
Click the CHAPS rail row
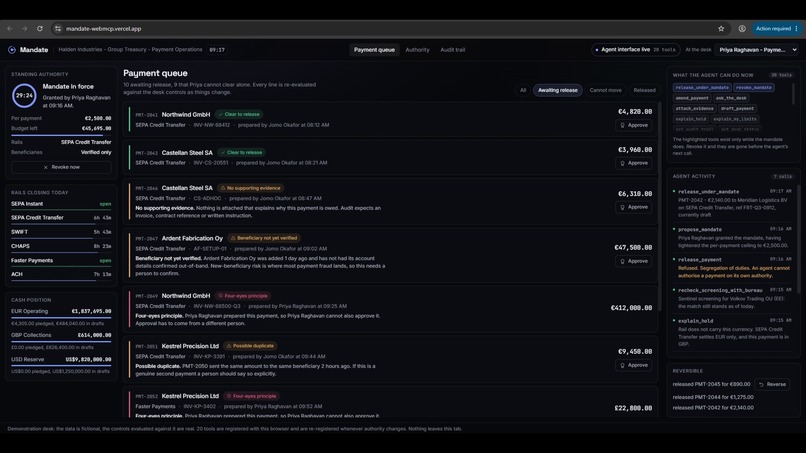coord(61,247)
